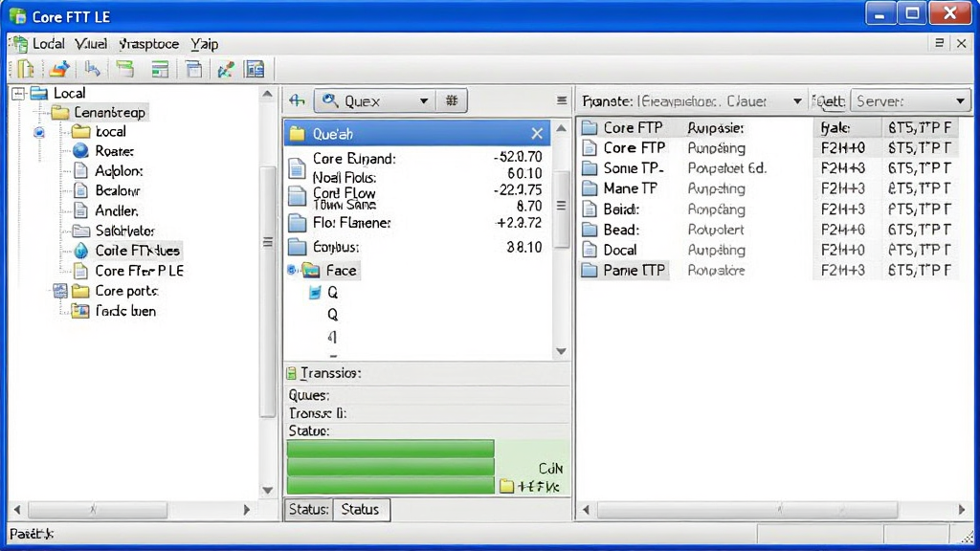
Task: Expand the Core ports tree node
Action: click(60, 291)
